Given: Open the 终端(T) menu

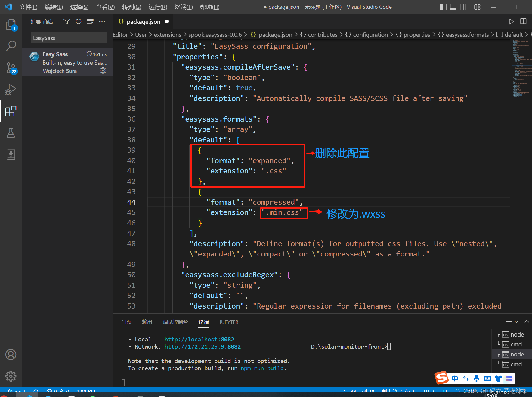Looking at the screenshot, I should (x=184, y=7).
